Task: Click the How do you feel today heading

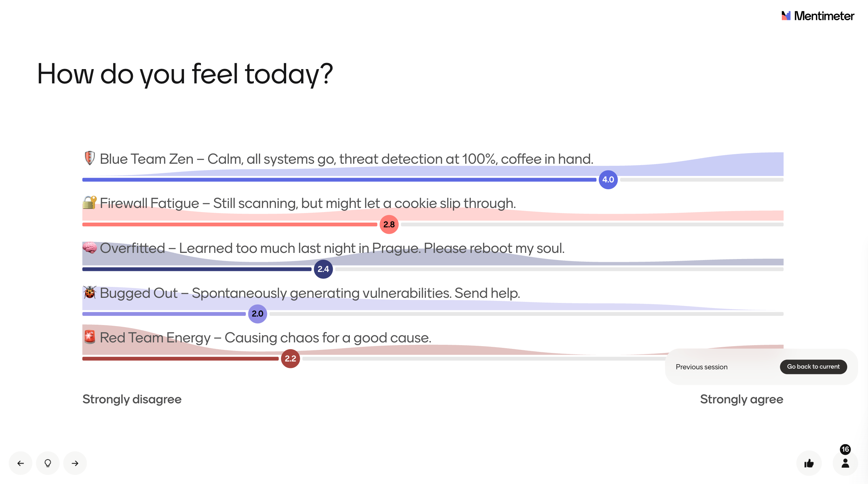Action: (x=185, y=74)
